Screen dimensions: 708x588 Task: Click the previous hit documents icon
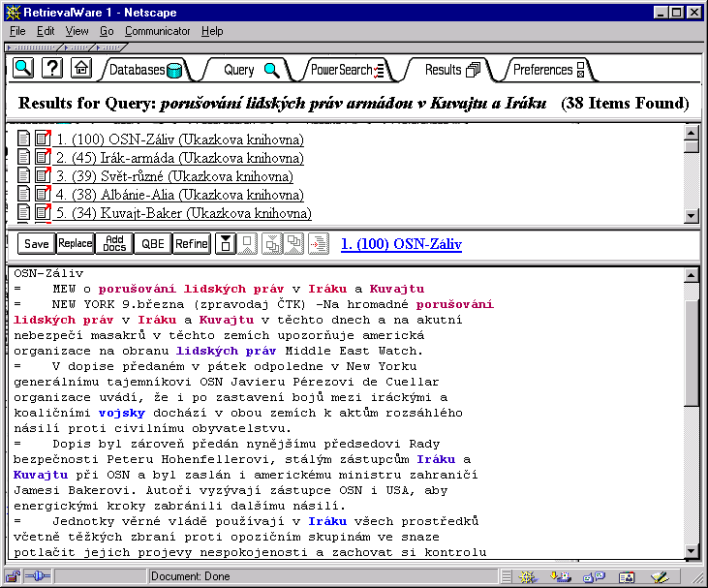[293, 244]
